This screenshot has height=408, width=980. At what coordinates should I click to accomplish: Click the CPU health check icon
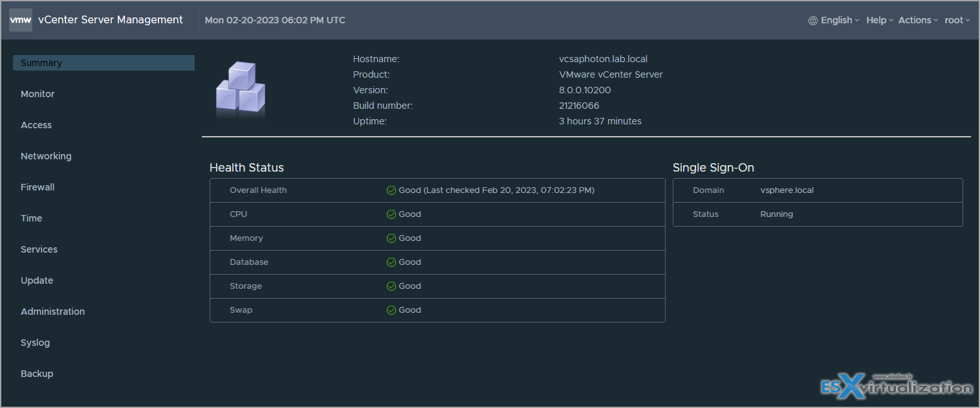point(391,214)
